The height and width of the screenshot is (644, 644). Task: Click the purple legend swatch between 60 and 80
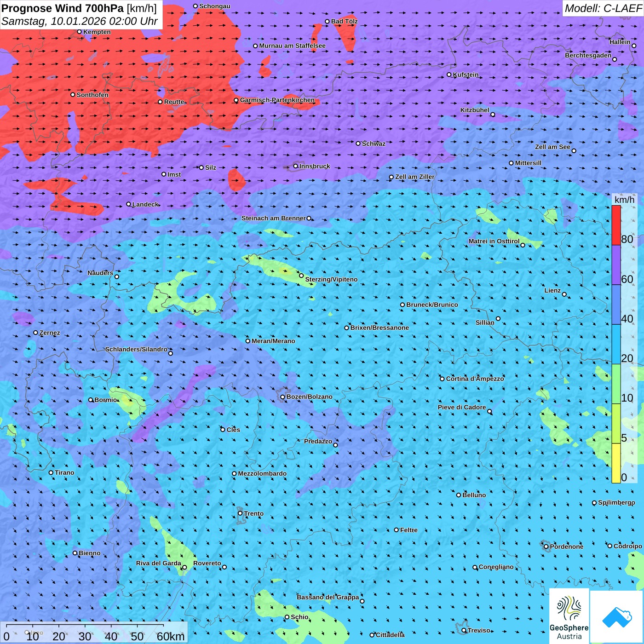coord(616,265)
